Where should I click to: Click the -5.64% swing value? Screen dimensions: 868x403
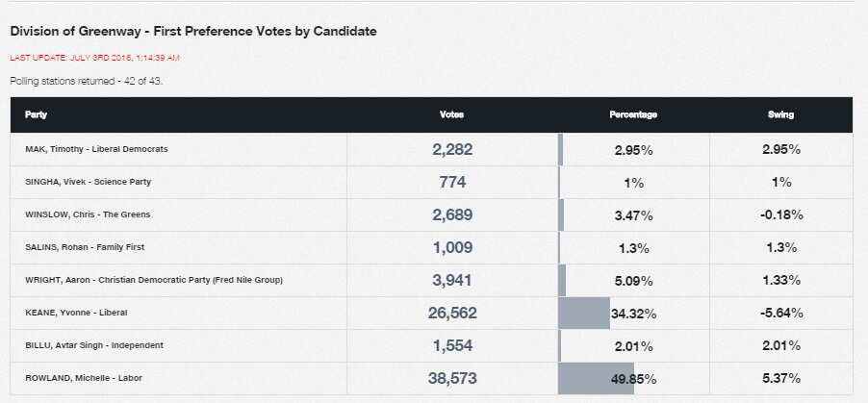tap(780, 313)
